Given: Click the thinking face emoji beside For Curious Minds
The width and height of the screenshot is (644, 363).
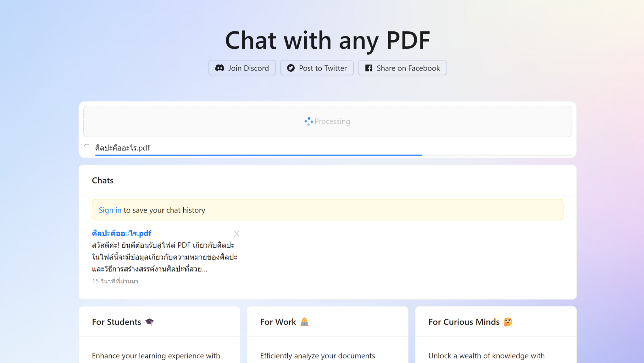Looking at the screenshot, I should [x=508, y=322].
